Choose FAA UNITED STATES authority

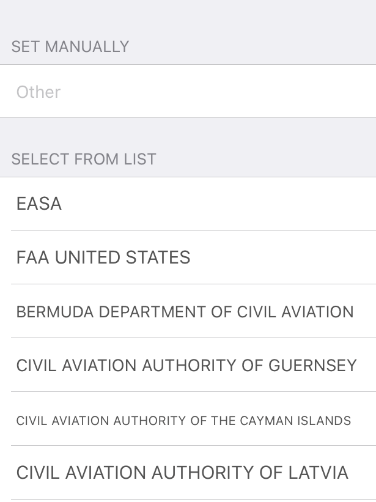tap(188, 257)
